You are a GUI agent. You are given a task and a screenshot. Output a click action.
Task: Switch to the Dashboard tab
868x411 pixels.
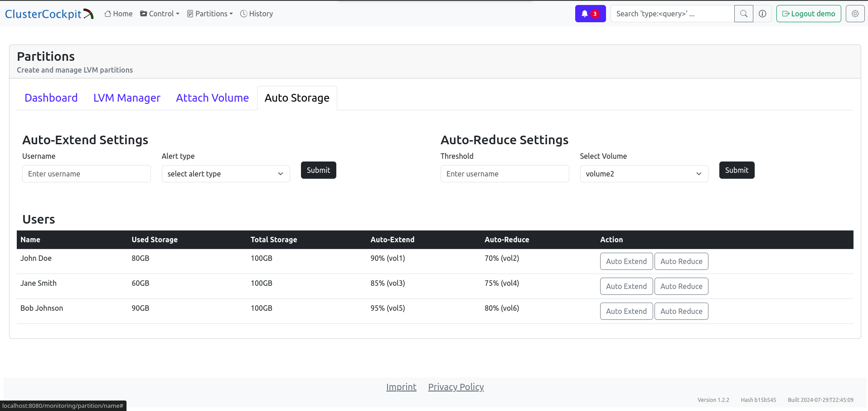[51, 98]
